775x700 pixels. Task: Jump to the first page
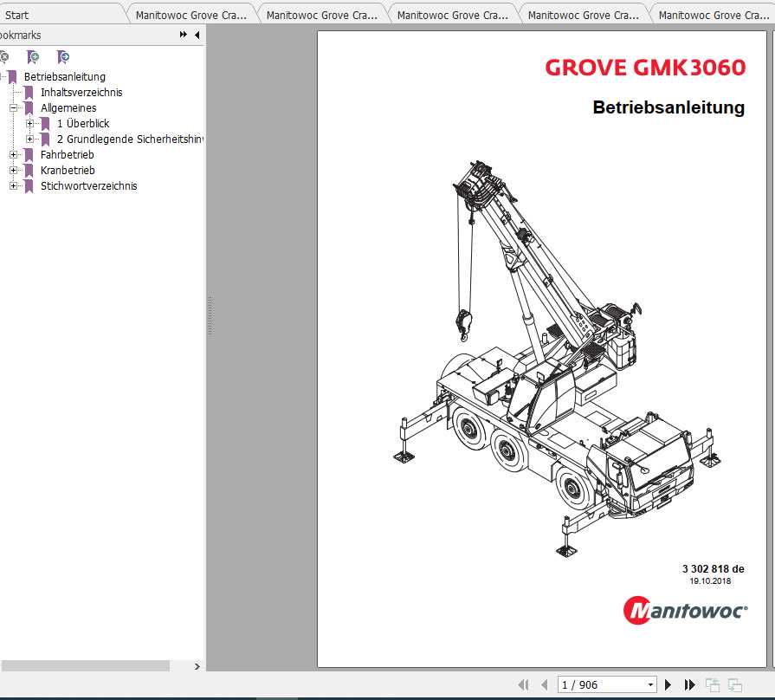pyautogui.click(x=524, y=684)
